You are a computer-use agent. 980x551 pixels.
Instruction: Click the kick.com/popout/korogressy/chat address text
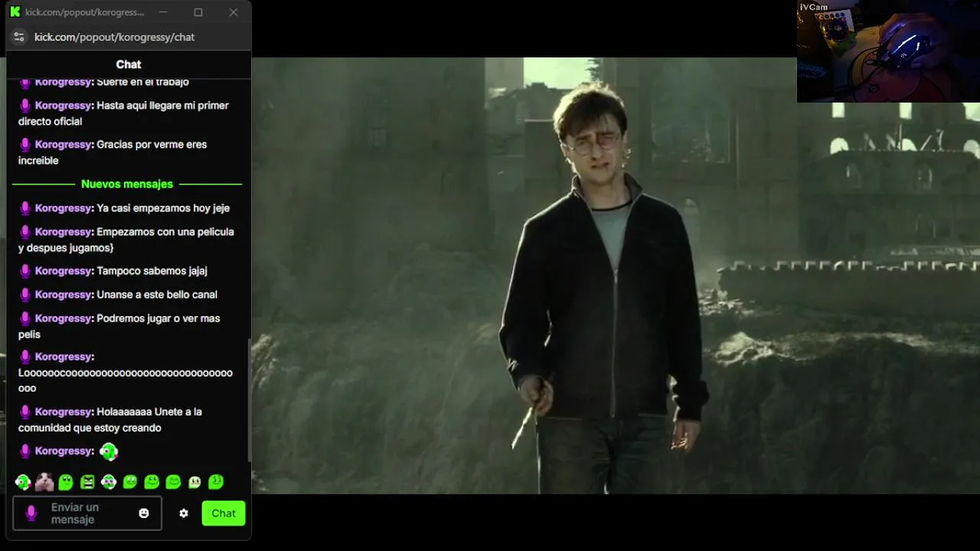point(114,37)
